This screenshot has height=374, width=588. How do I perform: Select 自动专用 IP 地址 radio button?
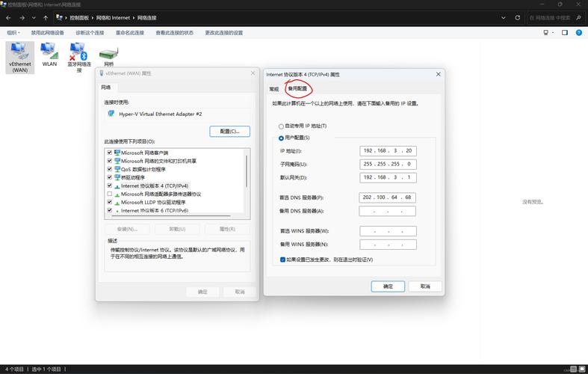tap(281, 126)
